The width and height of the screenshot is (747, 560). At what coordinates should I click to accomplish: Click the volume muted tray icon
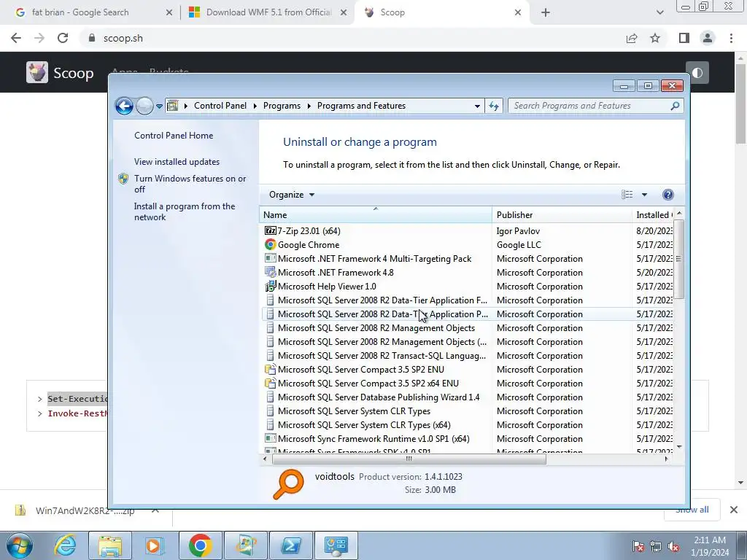(x=673, y=547)
